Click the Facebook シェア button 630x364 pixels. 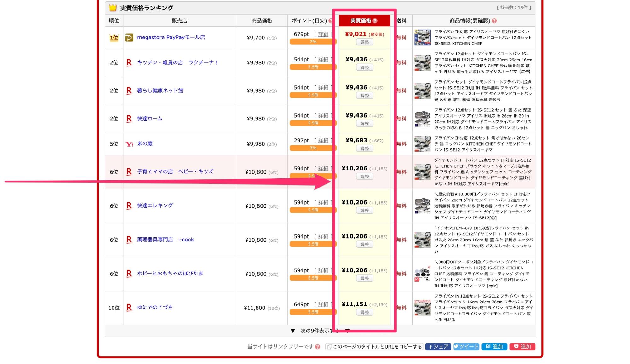point(438,347)
